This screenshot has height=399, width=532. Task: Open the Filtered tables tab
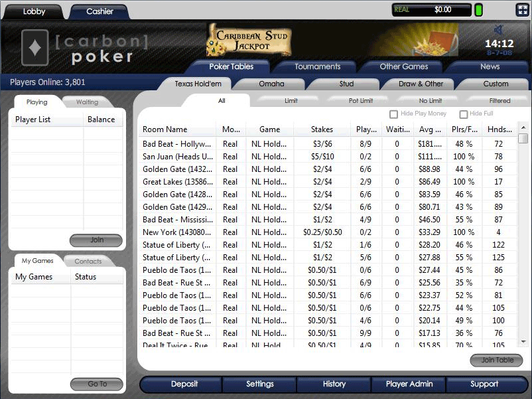(499, 101)
